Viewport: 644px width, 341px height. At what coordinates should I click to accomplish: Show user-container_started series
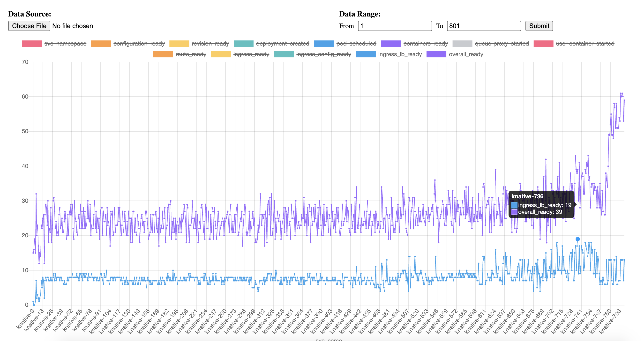pyautogui.click(x=585, y=44)
